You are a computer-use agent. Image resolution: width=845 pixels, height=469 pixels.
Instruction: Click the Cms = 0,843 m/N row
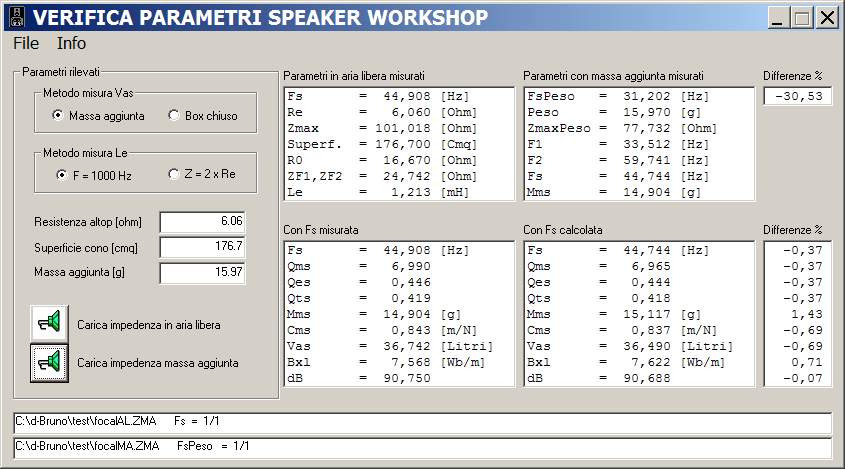pos(399,330)
